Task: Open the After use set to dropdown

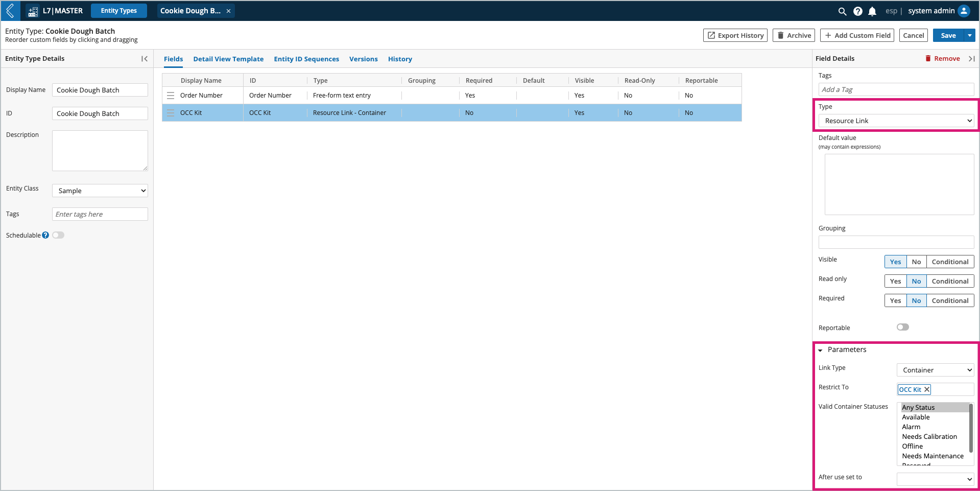Action: [936, 479]
